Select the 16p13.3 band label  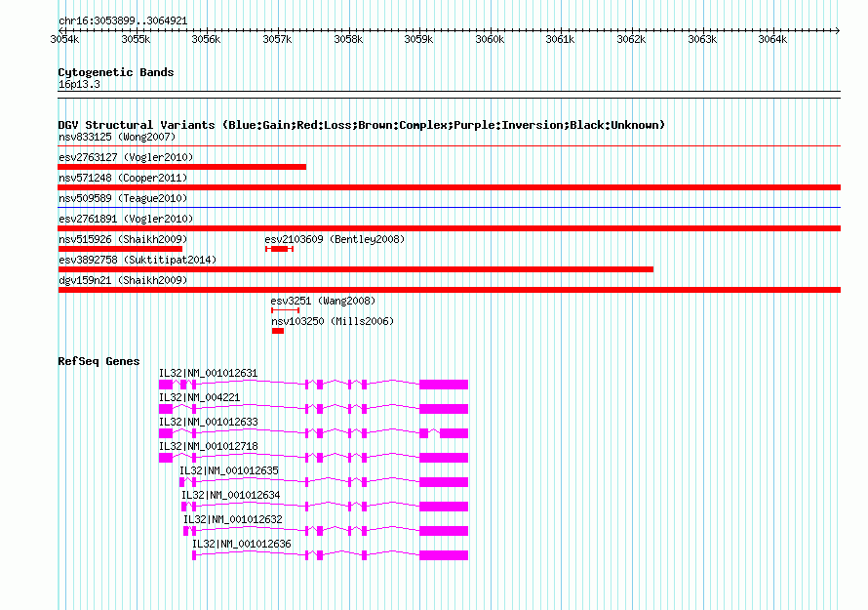[x=79, y=84]
